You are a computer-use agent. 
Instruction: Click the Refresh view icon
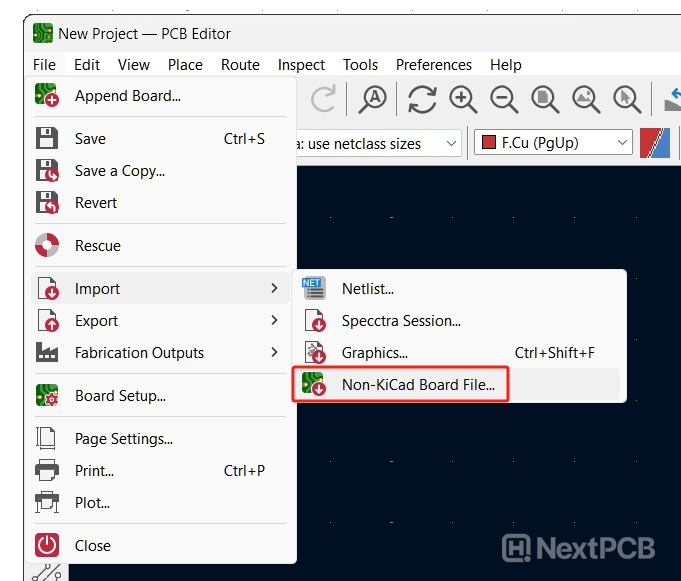(x=422, y=98)
